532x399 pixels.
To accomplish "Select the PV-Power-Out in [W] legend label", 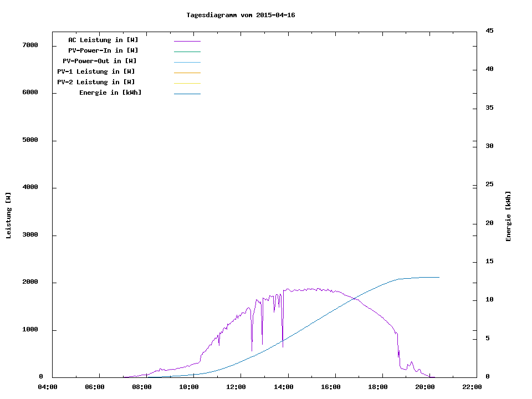I will pyautogui.click(x=100, y=61).
